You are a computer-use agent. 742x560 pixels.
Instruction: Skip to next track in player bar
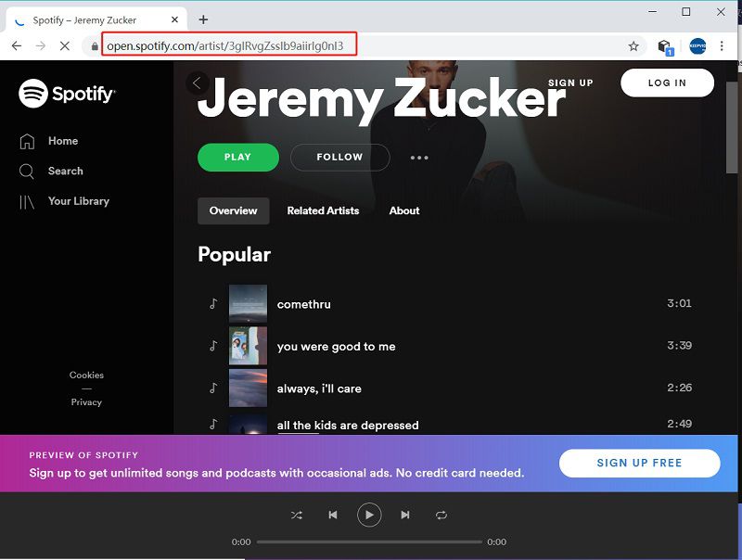(405, 515)
